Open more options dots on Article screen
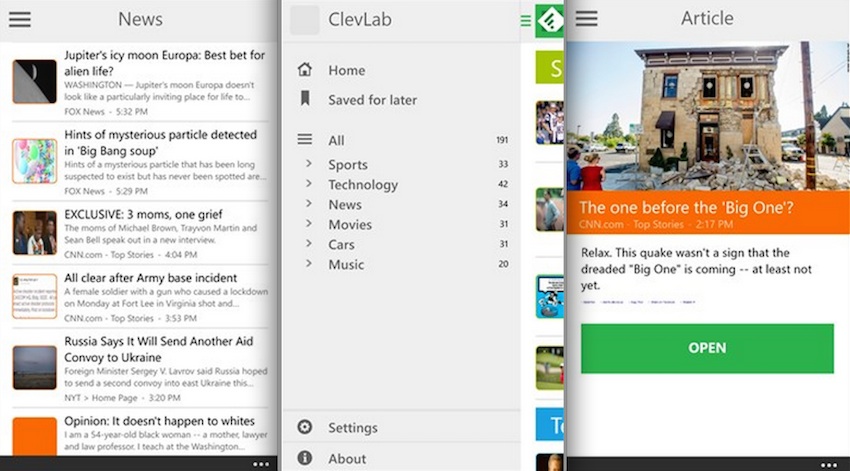The width and height of the screenshot is (850, 471). point(828,465)
